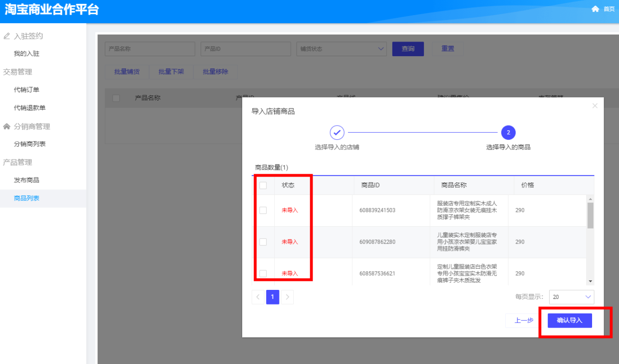Click the house icon beside 分销商管理
Viewport: 619px width, 364px height.
[x=7, y=126]
